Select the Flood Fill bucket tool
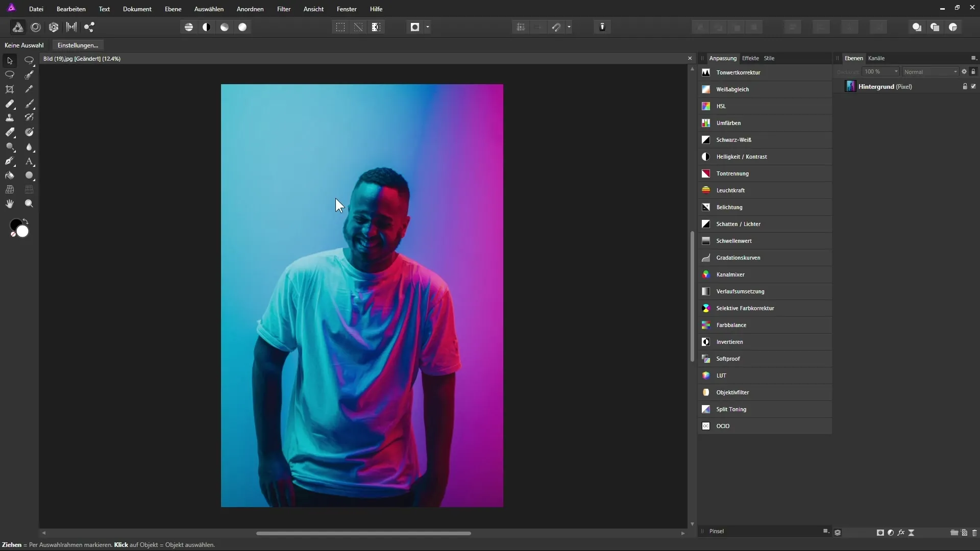This screenshot has height=551, width=980. [x=10, y=176]
